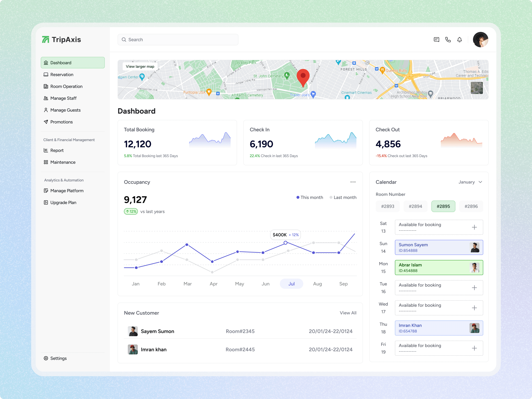Click the View larger map button
This screenshot has height=399, width=532.
point(140,66)
